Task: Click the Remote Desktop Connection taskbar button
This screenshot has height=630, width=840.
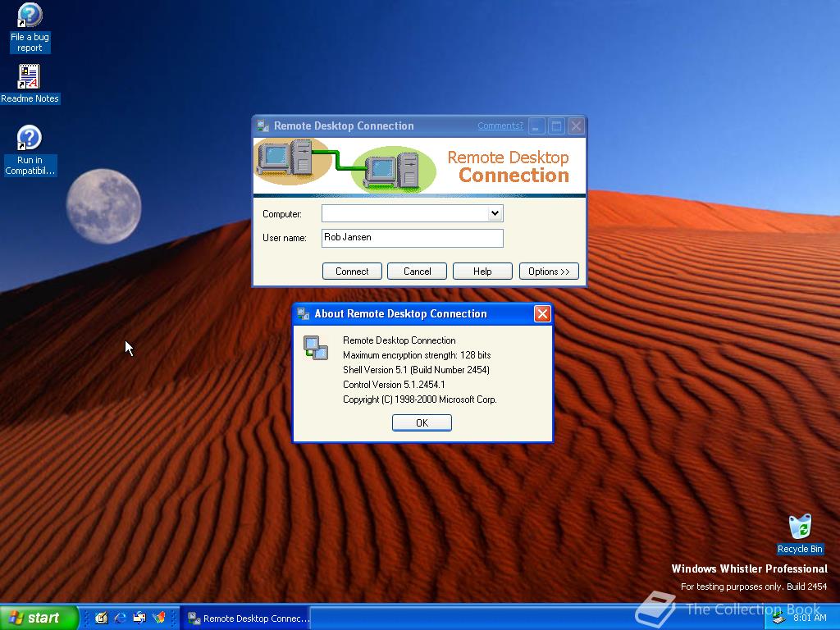Action: tap(248, 619)
